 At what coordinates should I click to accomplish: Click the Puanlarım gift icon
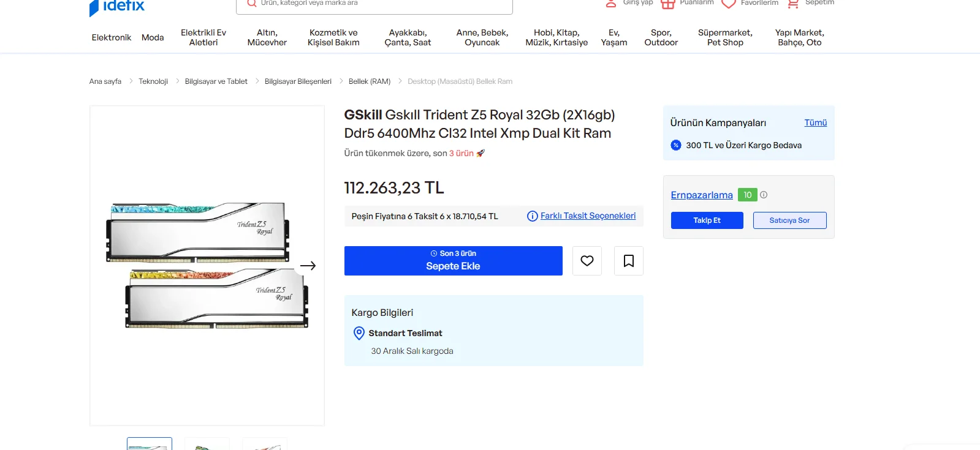click(x=668, y=4)
